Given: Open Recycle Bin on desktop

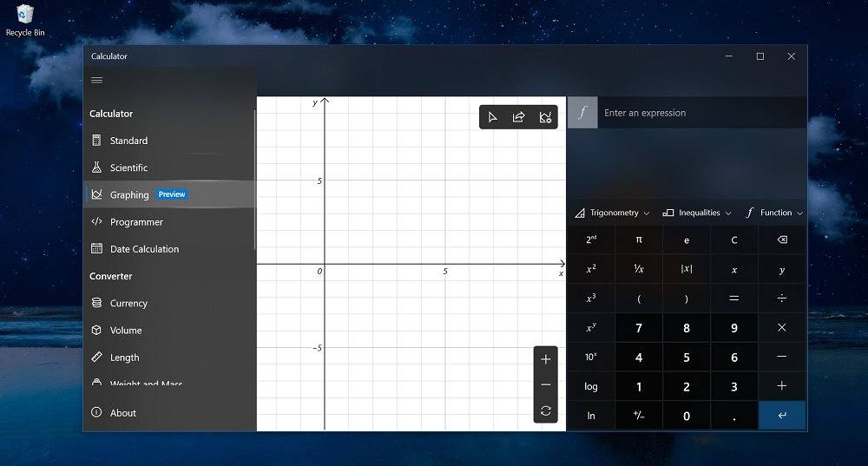Looking at the screenshot, I should (25, 21).
